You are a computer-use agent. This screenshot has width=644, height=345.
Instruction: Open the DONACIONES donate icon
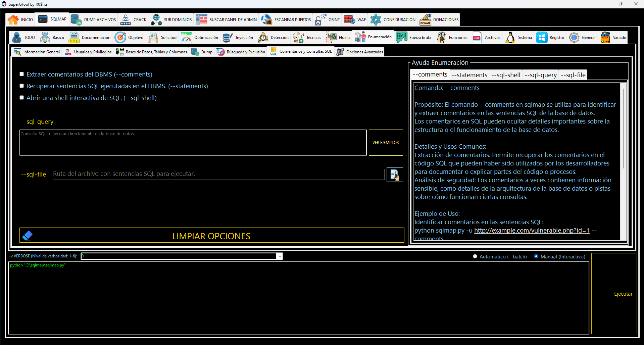425,19
